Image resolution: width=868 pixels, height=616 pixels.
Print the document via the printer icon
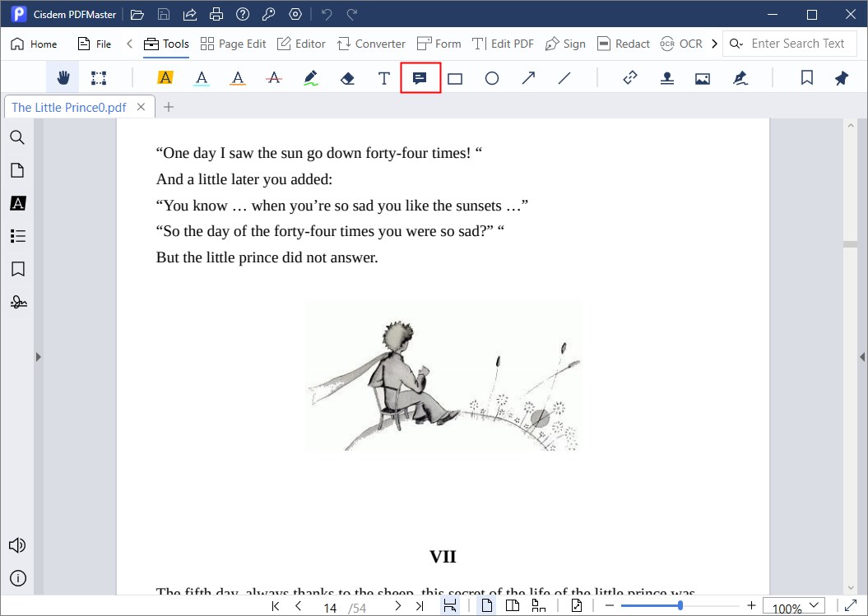click(216, 14)
